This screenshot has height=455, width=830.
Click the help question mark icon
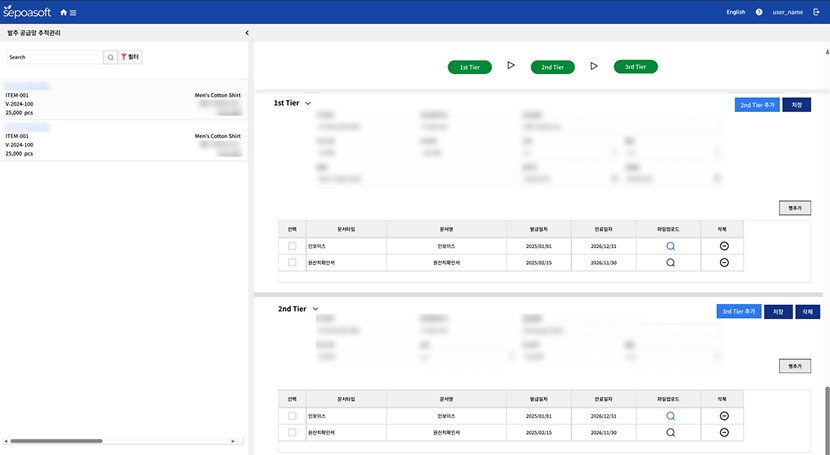click(x=759, y=12)
